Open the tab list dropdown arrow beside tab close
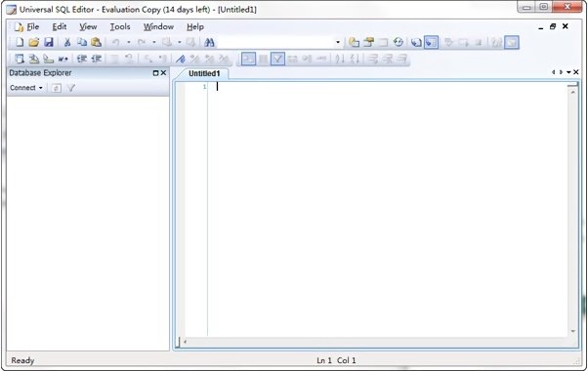This screenshot has height=371, width=588. [x=568, y=72]
